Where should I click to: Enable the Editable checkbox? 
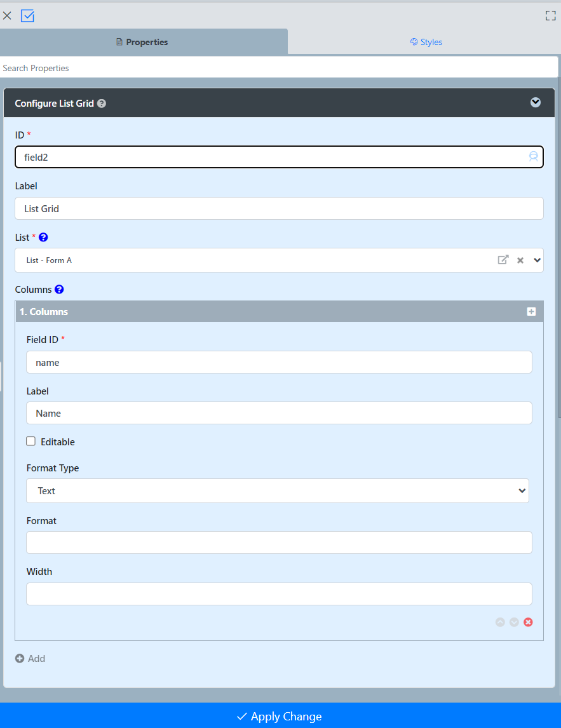(x=31, y=442)
